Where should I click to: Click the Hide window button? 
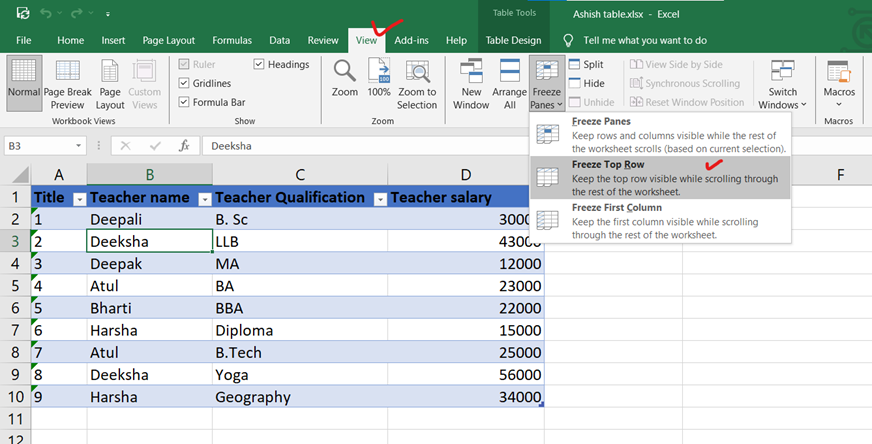pos(586,83)
